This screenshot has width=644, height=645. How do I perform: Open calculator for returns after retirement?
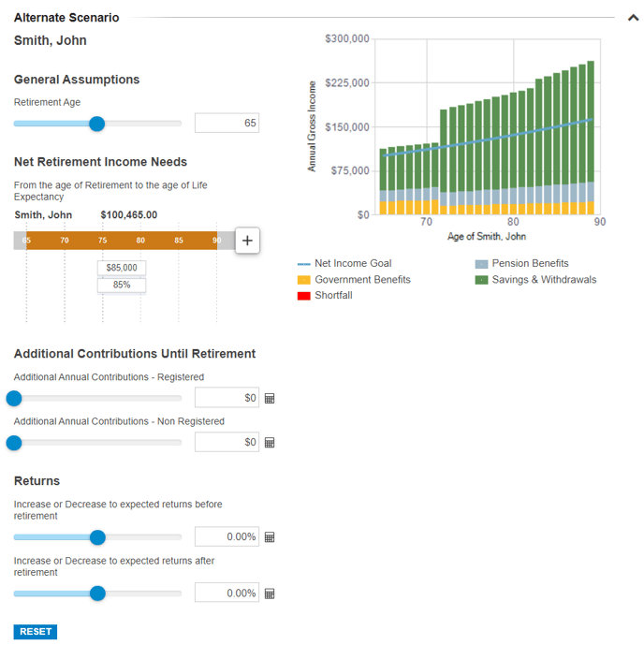click(270, 594)
